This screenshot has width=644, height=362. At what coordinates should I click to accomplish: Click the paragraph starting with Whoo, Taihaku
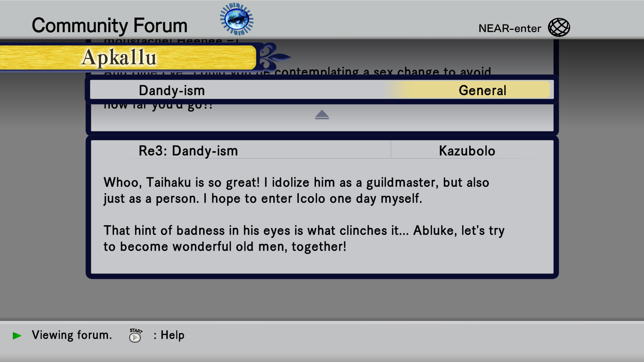pos(296,190)
